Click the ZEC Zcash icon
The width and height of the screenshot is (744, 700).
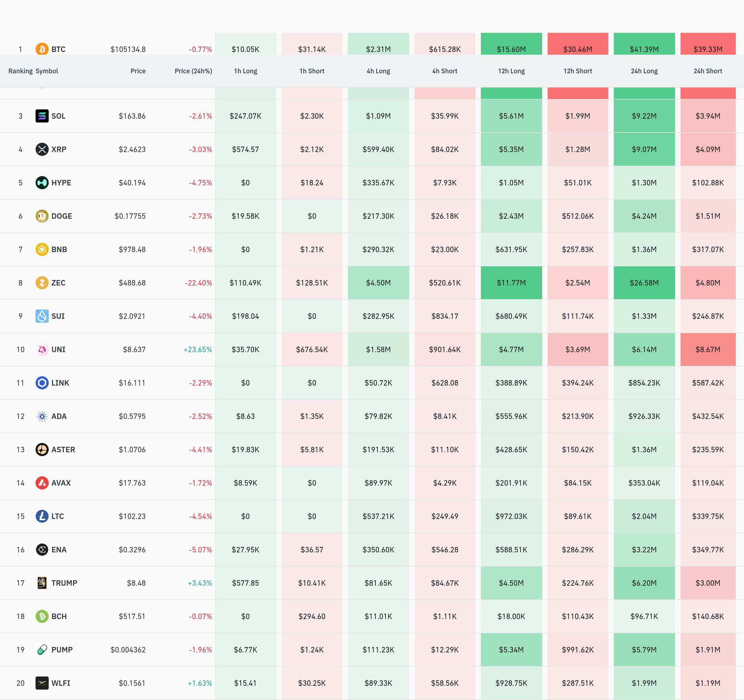42,282
